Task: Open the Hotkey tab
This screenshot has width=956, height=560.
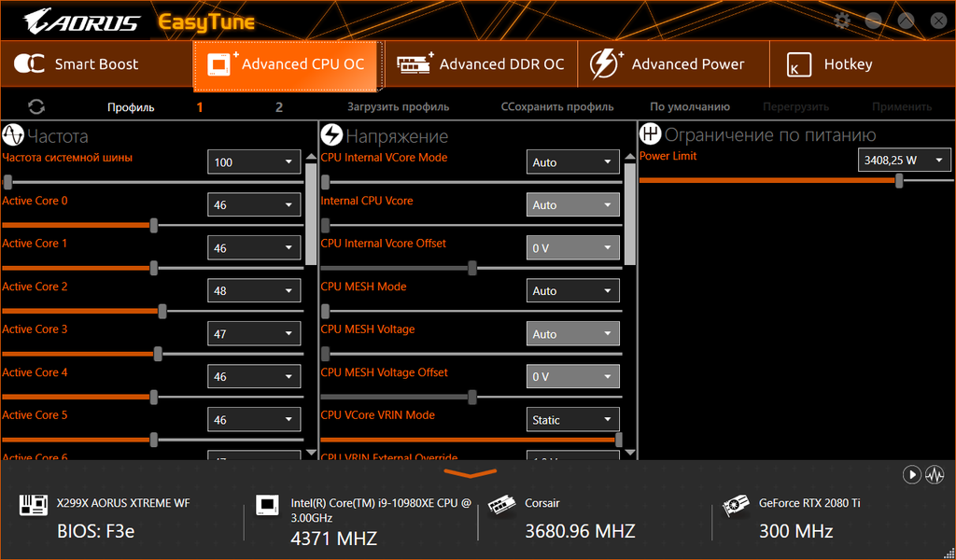Action: click(x=862, y=64)
